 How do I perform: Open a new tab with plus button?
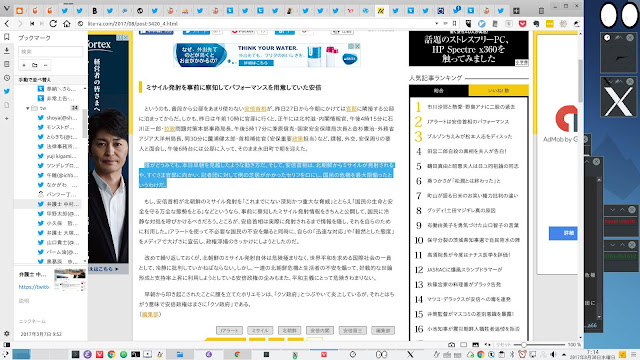[516, 11]
